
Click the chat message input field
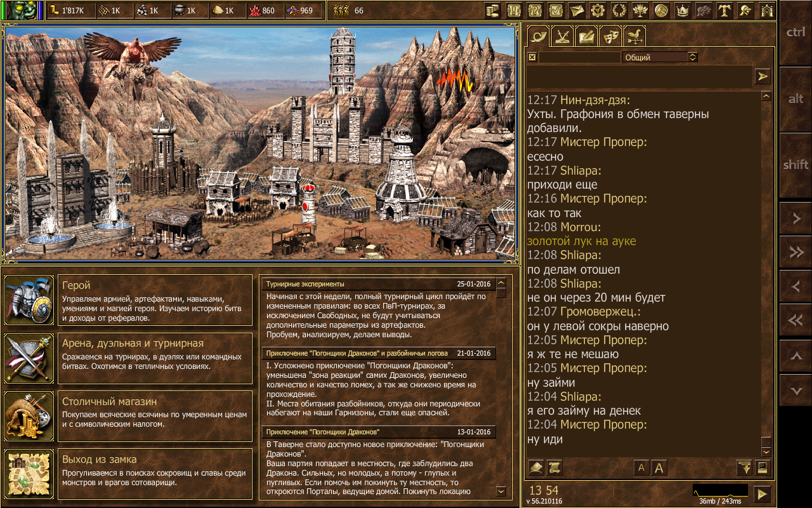(x=639, y=77)
